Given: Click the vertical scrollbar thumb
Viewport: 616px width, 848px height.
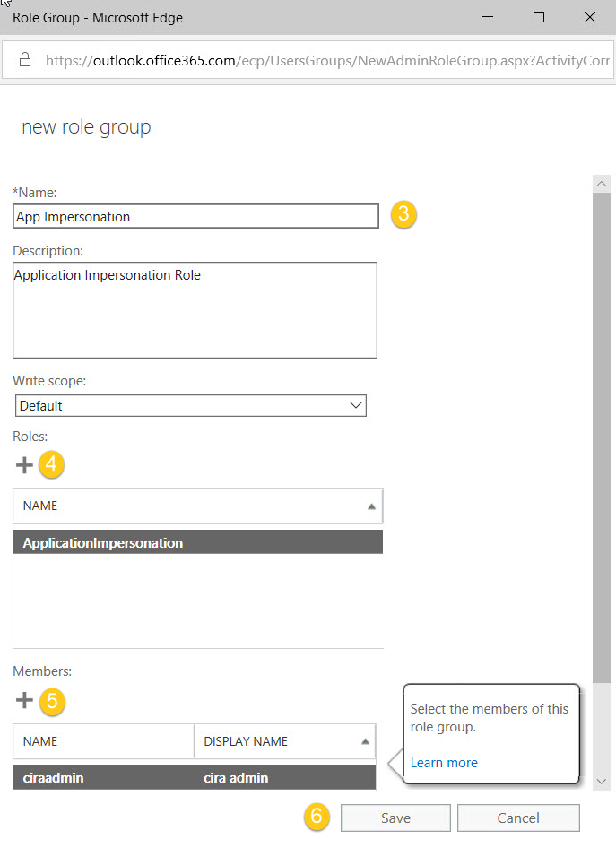Looking at the screenshot, I should (602, 437).
